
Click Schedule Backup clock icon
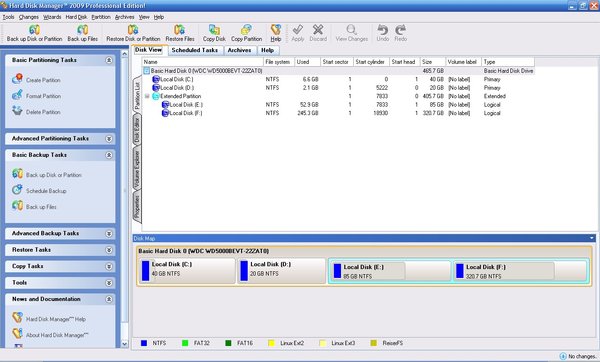click(17, 189)
